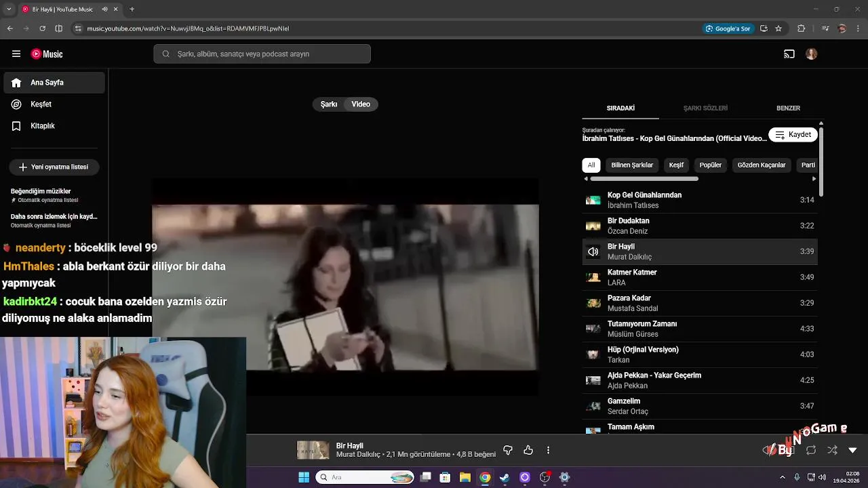Image resolution: width=868 pixels, height=488 pixels.
Task: Toggle shuffle in the player bar
Action: click(832, 450)
